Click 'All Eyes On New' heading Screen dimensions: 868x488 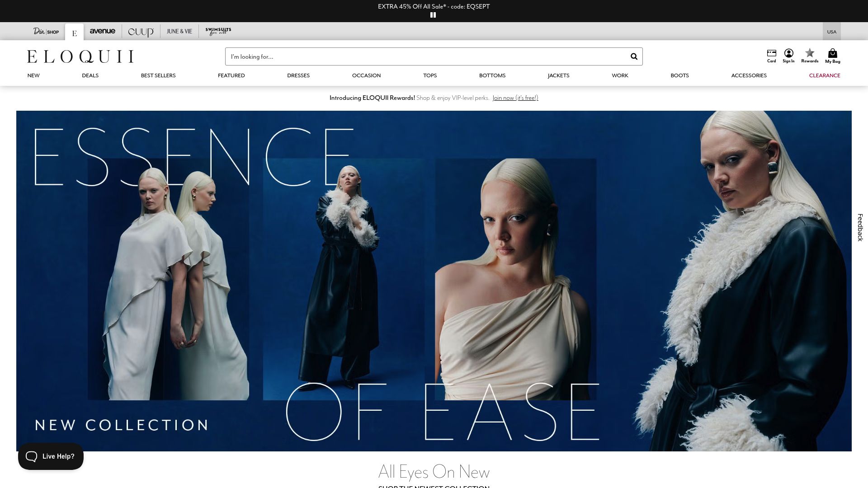point(434,472)
